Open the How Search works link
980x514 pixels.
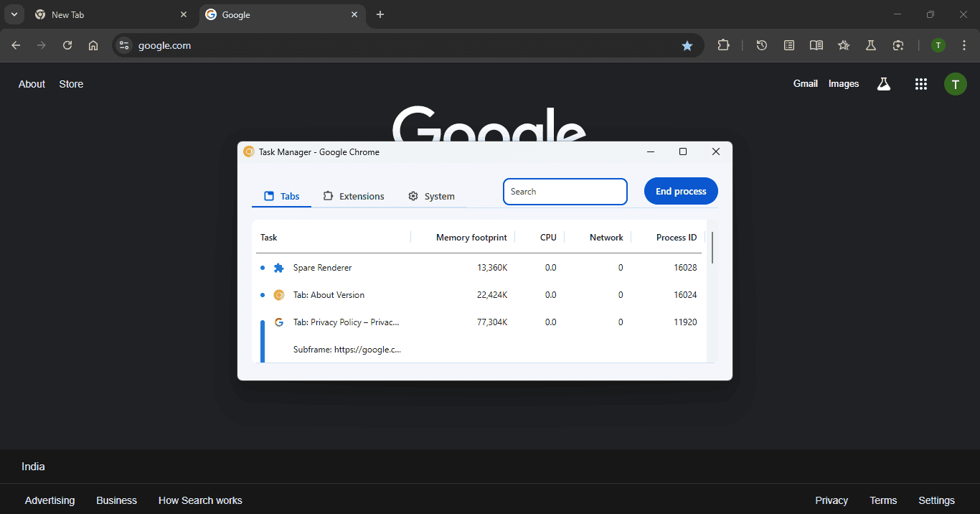[200, 500]
